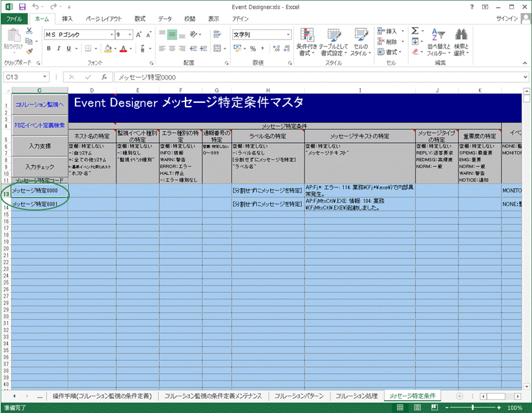Click the fx insert function button
Viewport: 532px width, 413px height.
(104, 77)
